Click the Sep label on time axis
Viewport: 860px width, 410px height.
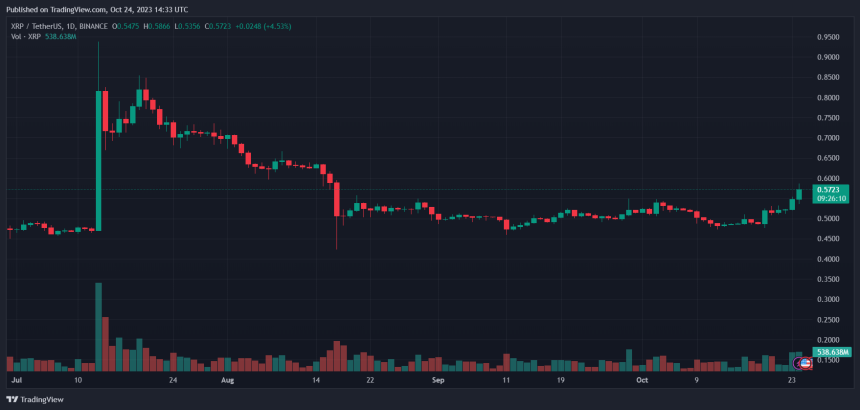437,381
